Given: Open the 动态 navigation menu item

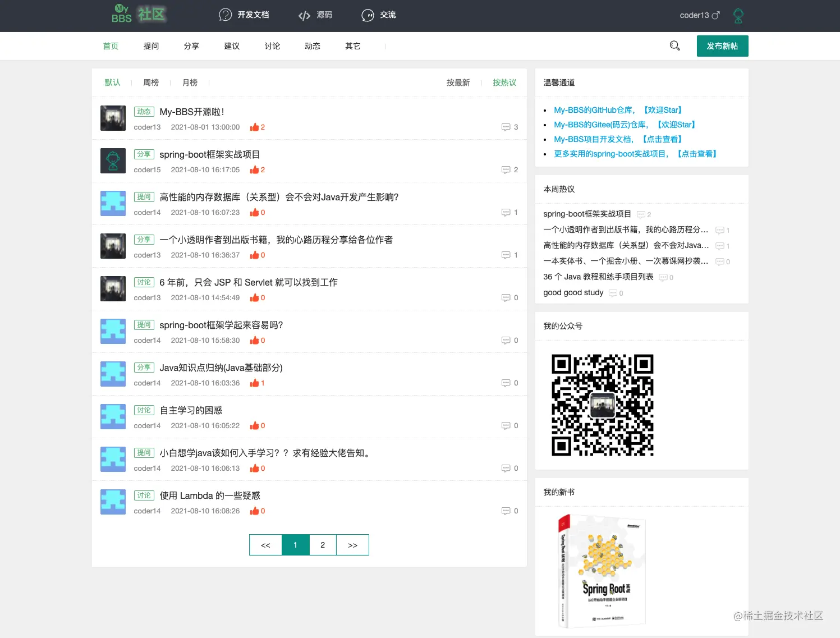Looking at the screenshot, I should (313, 46).
